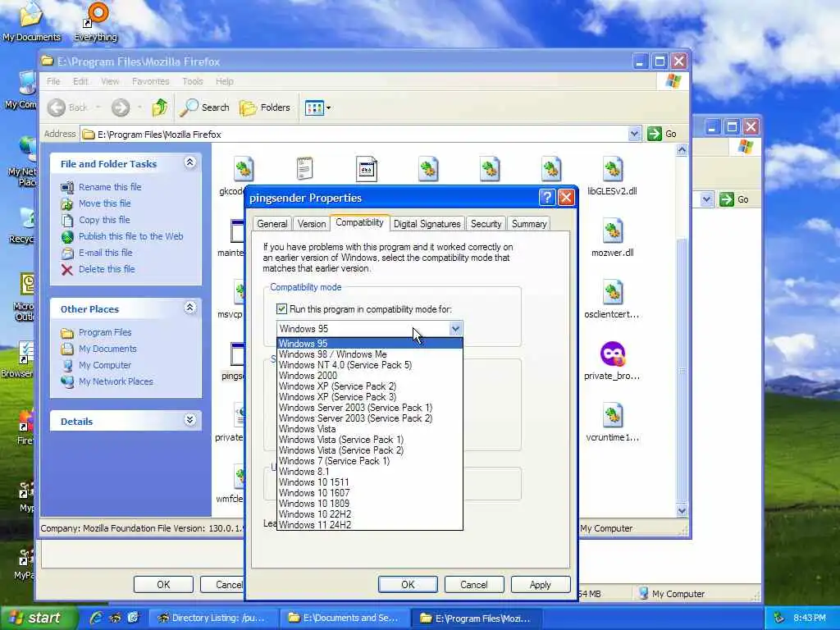Choose Windows 7 (Service Pack 1)
This screenshot has height=630, width=840.
[370, 461]
